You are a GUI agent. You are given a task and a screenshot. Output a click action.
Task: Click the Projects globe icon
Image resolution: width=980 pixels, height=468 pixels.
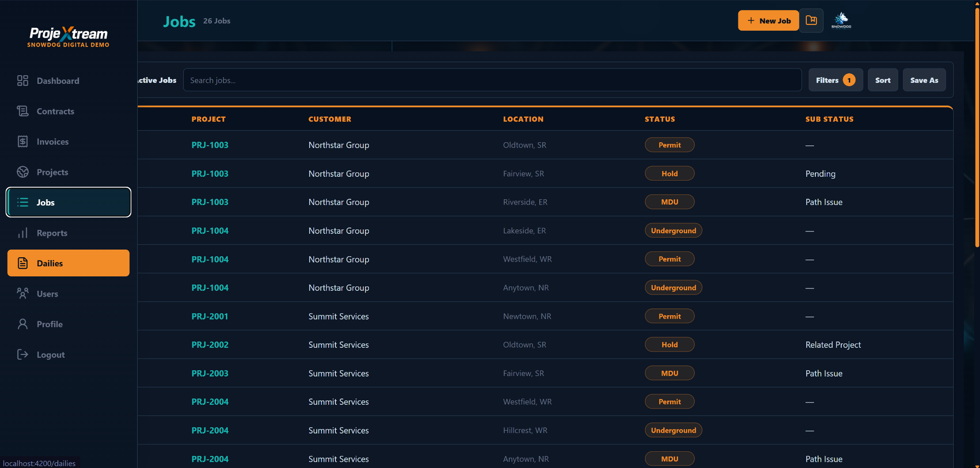coord(22,172)
